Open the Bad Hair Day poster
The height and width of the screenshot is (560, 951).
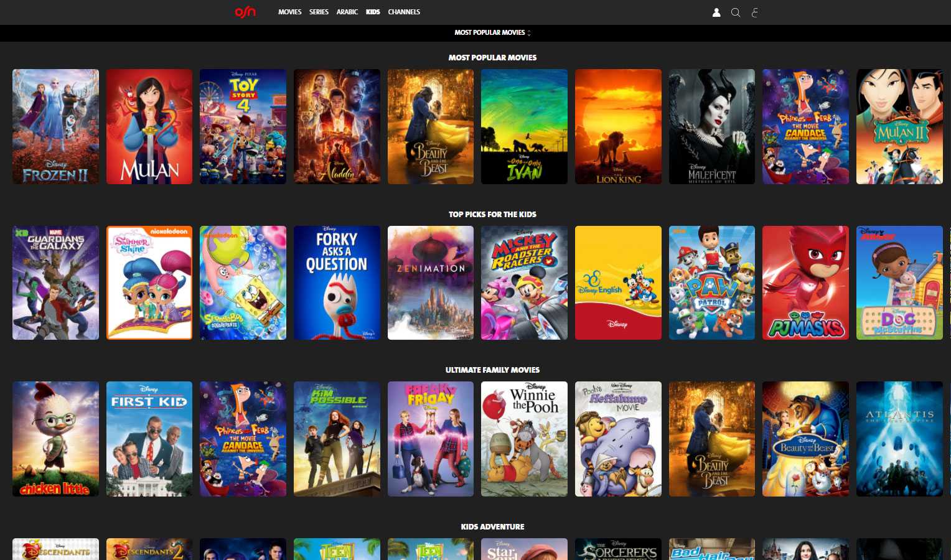(712, 549)
